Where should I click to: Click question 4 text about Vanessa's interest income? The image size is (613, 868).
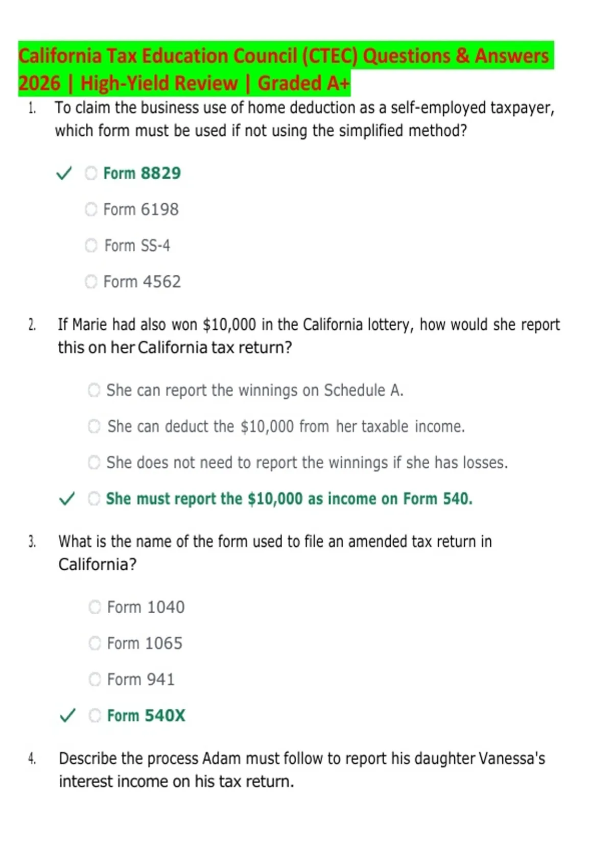[302, 770]
